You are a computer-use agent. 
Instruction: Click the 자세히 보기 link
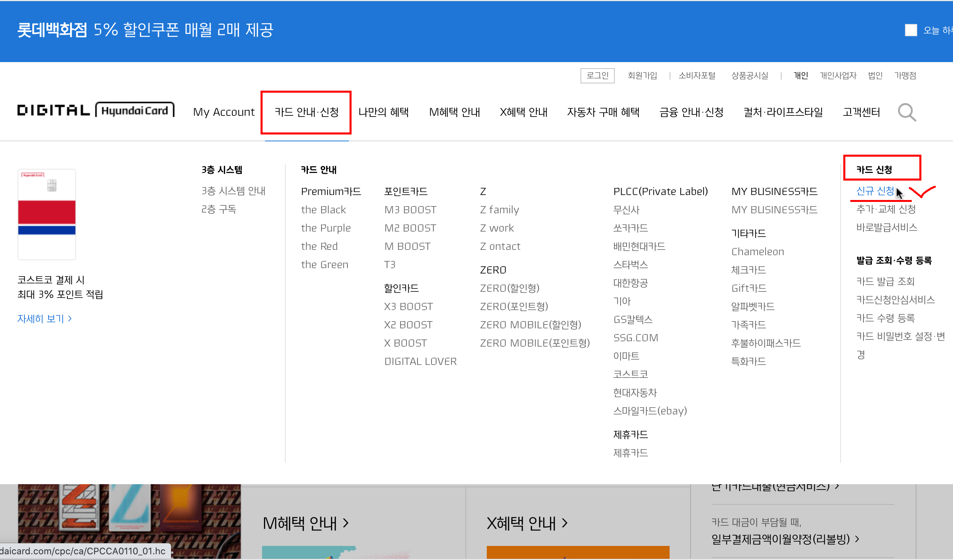click(45, 318)
